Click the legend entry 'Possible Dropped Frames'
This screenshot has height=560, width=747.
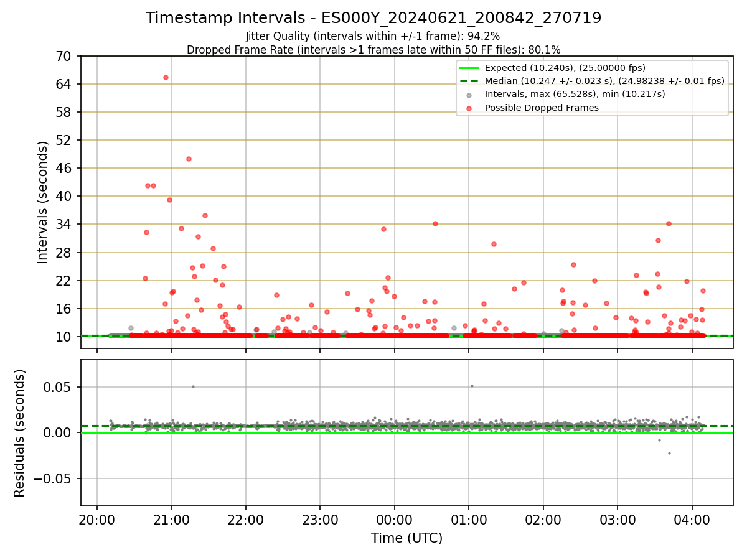click(x=542, y=108)
